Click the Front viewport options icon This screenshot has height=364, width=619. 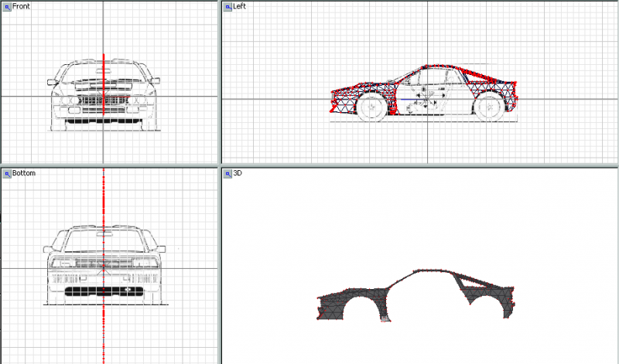[6, 6]
